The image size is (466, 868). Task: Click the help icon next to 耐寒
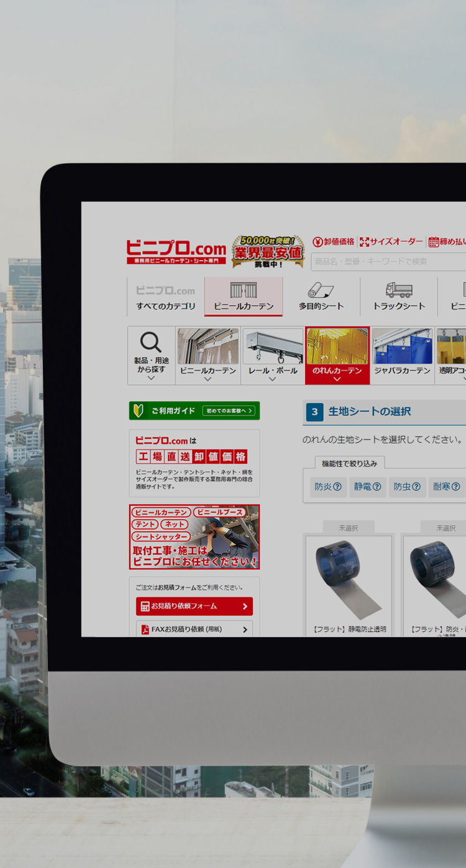455,487
